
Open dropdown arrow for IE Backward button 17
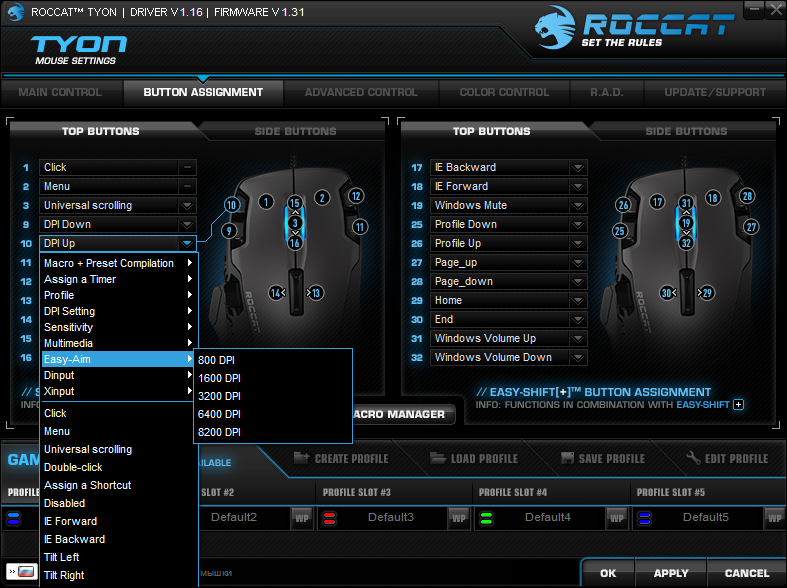(x=578, y=168)
